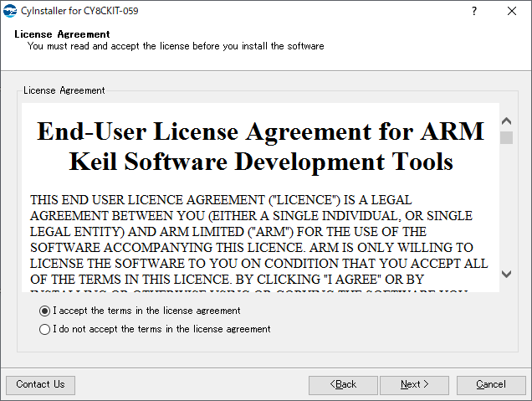This screenshot has width=532, height=401.
Task: Click the Contact Us button
Action: pyautogui.click(x=40, y=385)
